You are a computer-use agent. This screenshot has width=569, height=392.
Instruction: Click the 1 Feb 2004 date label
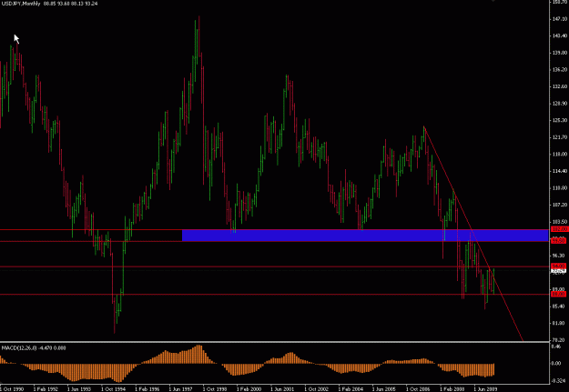pyautogui.click(x=351, y=389)
